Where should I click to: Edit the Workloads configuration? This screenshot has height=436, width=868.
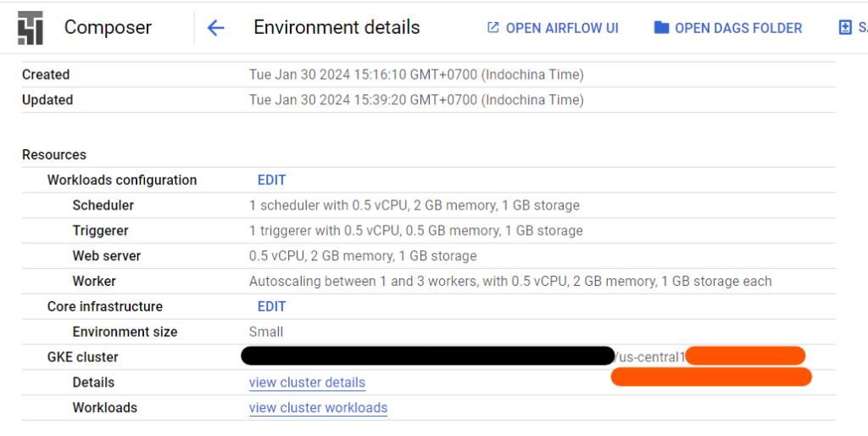point(271,180)
